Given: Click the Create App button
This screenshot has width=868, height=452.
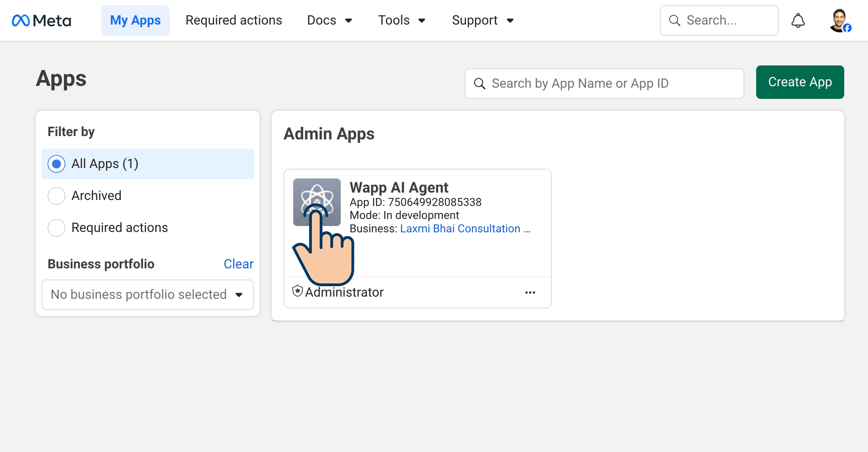Looking at the screenshot, I should point(800,82).
